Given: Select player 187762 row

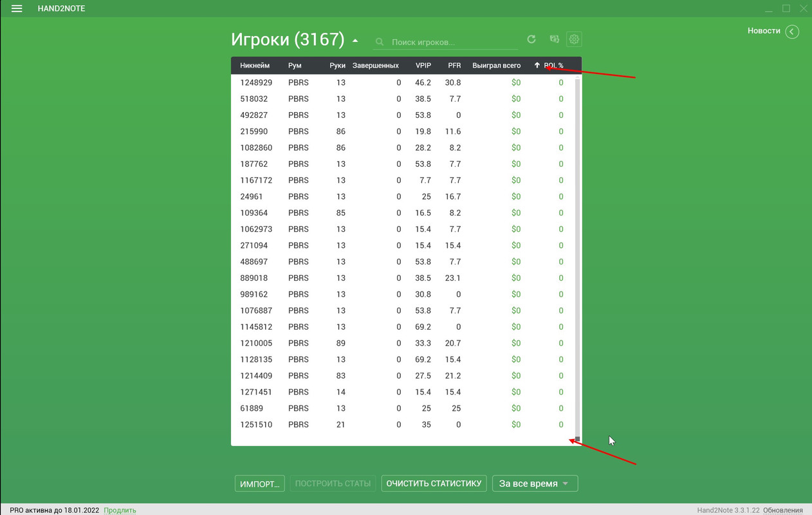Looking at the screenshot, I should 402,164.
